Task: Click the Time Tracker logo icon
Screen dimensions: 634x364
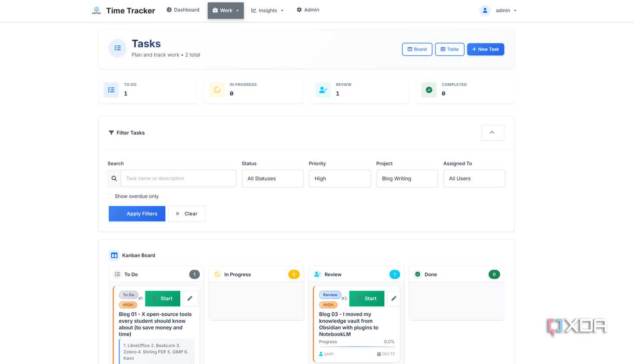Action: pos(96,10)
